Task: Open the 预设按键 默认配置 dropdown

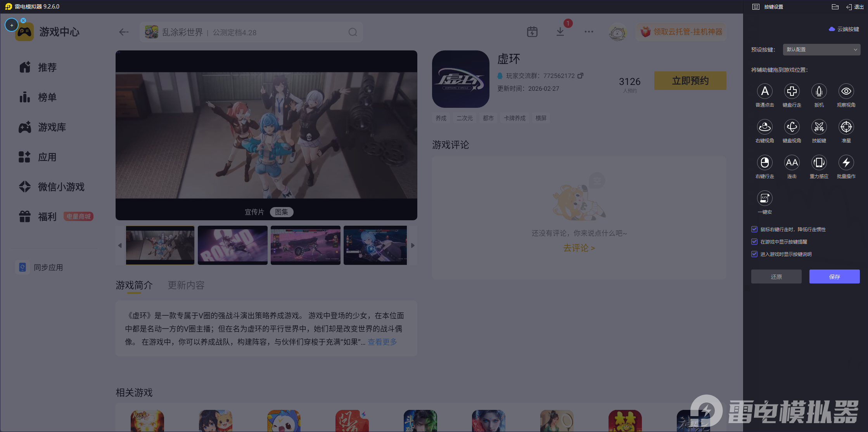Action: [821, 50]
